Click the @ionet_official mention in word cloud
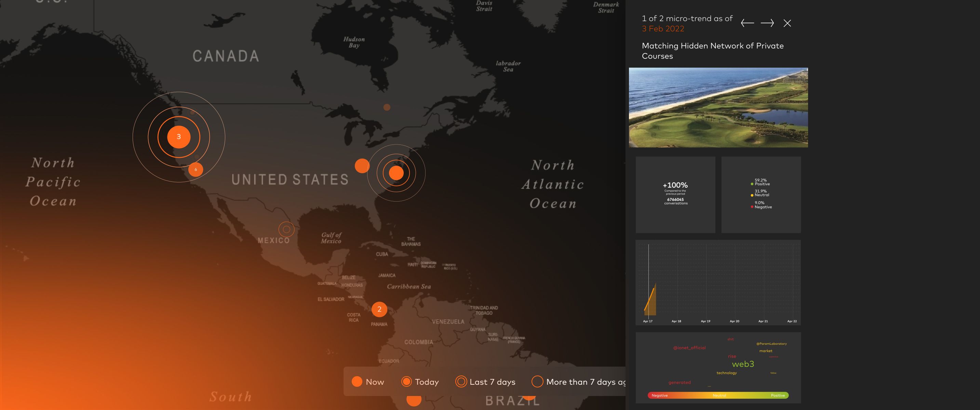Screen dimensions: 980x410 [x=689, y=347]
